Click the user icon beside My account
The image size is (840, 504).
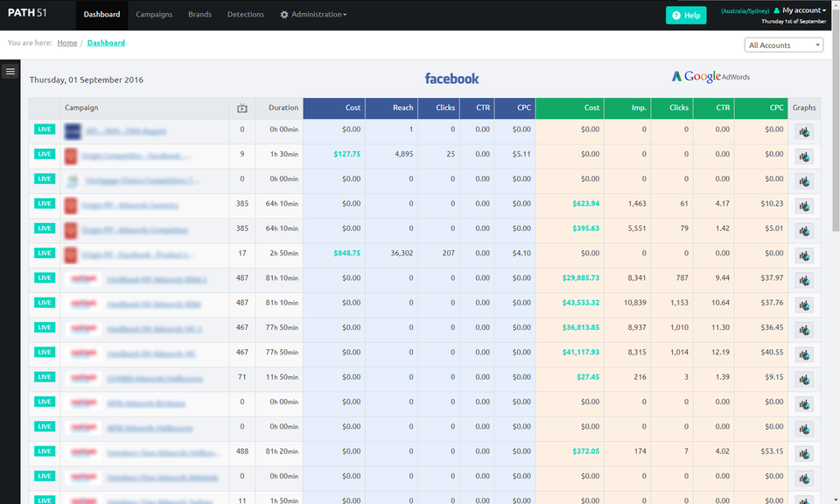pos(778,10)
